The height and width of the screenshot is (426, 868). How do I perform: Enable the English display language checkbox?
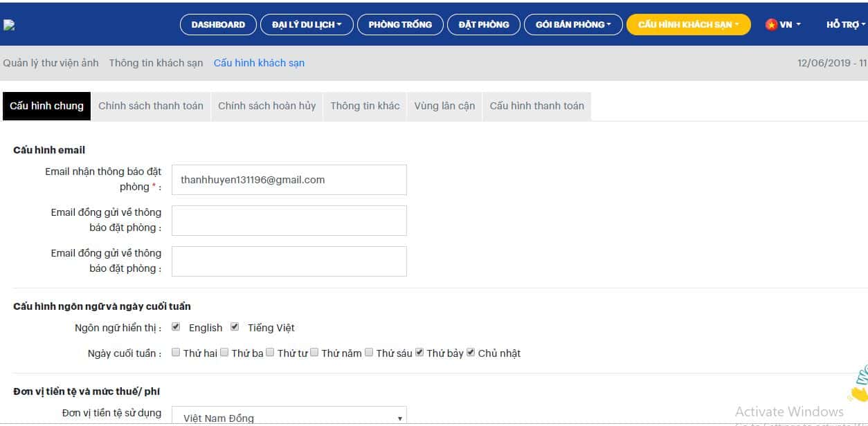tap(176, 327)
